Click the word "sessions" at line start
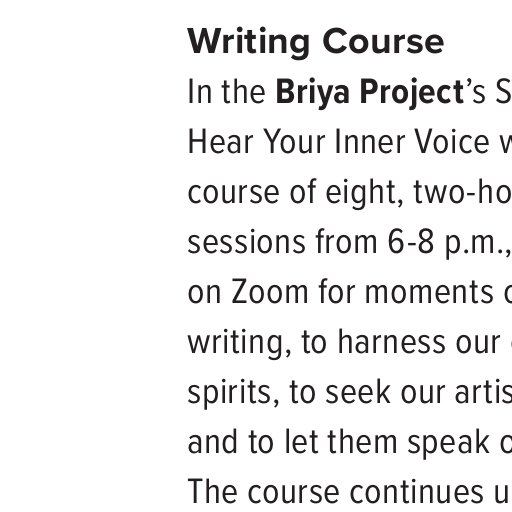Image resolution: width=512 pixels, height=512 pixels. (246, 242)
